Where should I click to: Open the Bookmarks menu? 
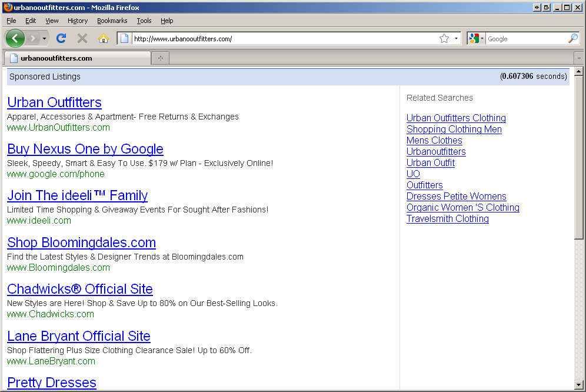point(112,21)
